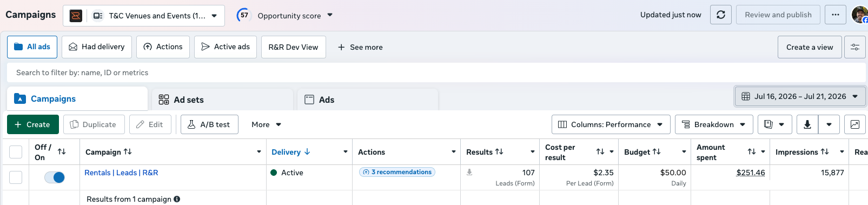Viewport: 868px width, 205px height.
Task: Sort Impressions column arrows
Action: 825,152
